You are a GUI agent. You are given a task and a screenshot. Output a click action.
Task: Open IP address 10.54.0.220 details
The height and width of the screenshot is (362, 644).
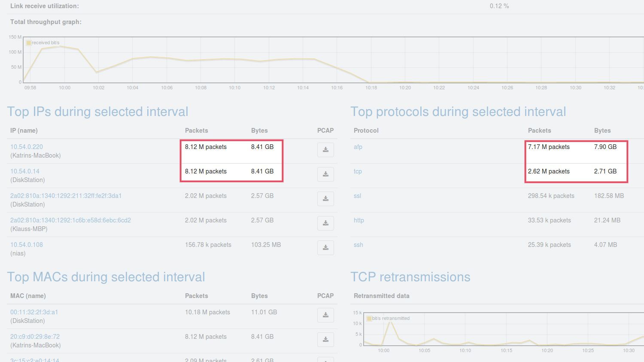click(27, 147)
